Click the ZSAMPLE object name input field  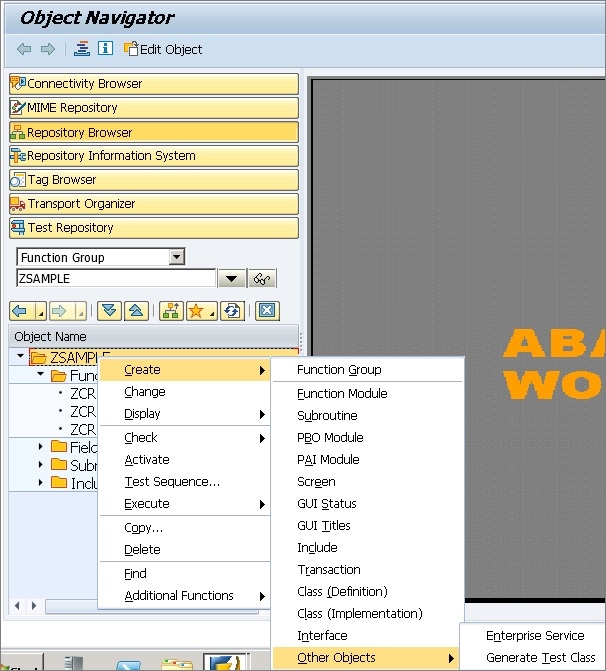point(115,279)
